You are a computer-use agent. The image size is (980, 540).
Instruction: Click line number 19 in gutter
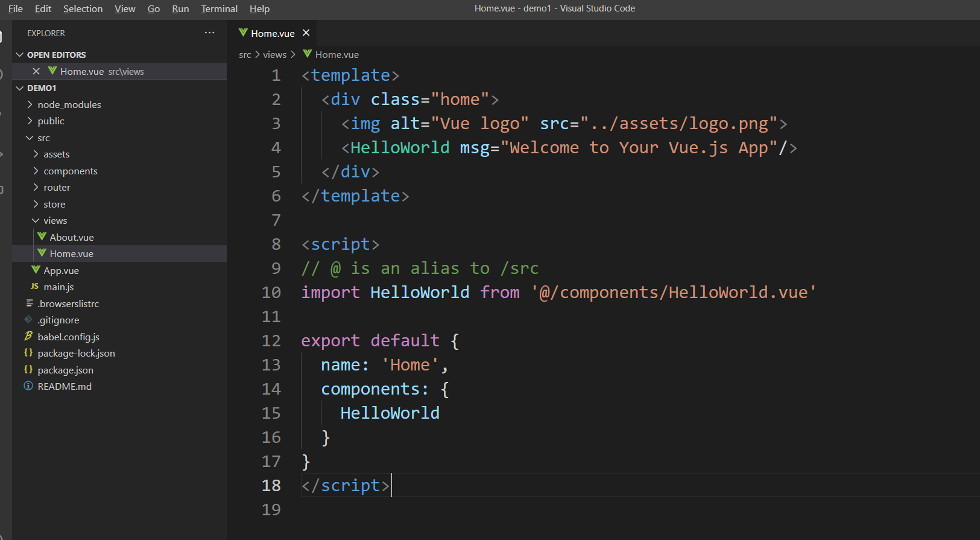click(271, 510)
